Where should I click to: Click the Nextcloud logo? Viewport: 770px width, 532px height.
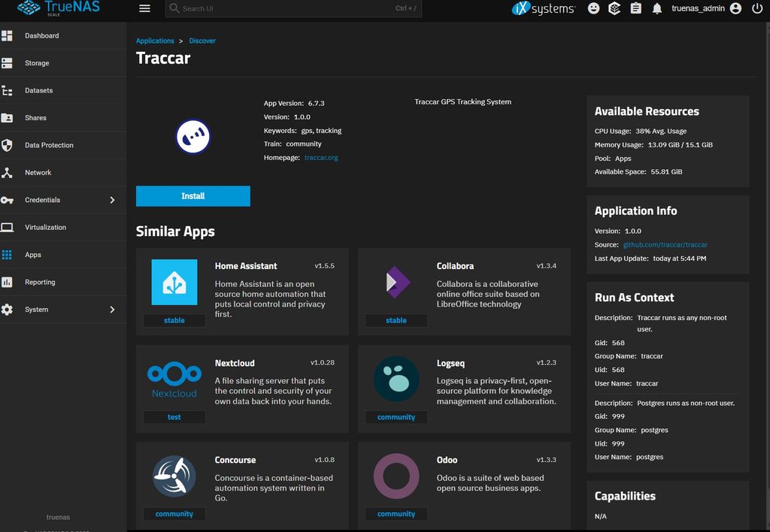click(174, 379)
